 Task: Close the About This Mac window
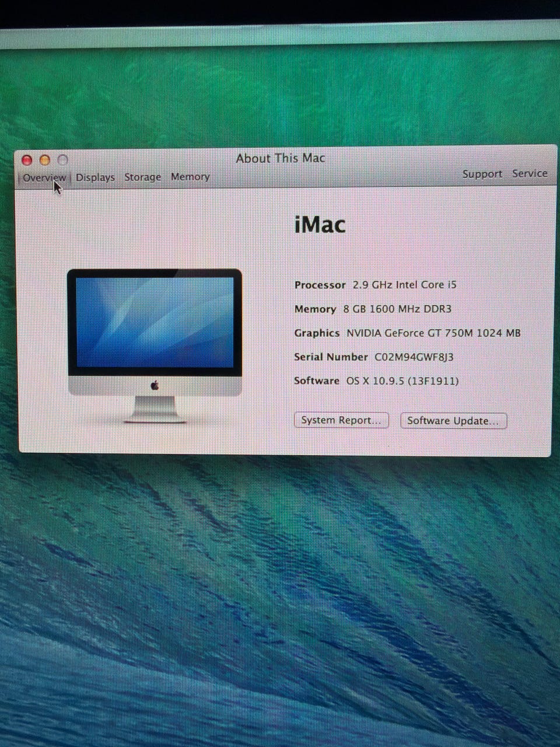coord(27,160)
